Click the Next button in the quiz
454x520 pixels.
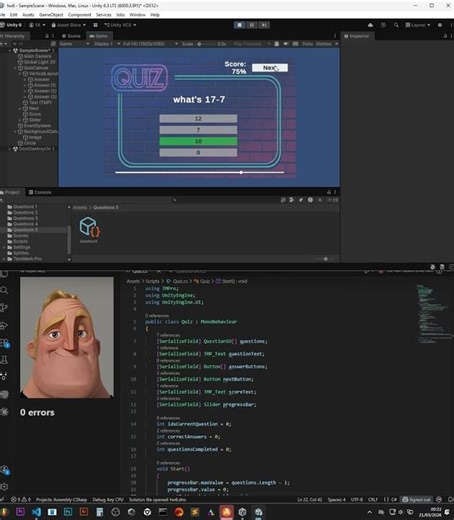(270, 68)
